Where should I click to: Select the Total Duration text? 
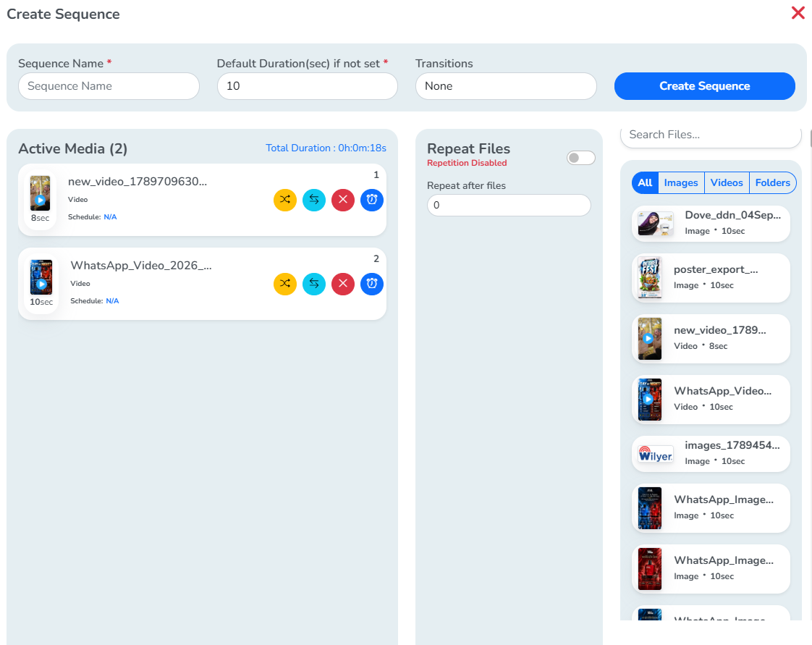point(326,148)
